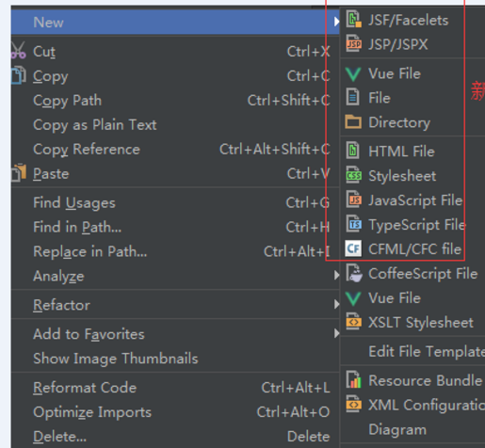Click the TypeScript File TS icon
Screen dimensions: 485x448
(353, 225)
